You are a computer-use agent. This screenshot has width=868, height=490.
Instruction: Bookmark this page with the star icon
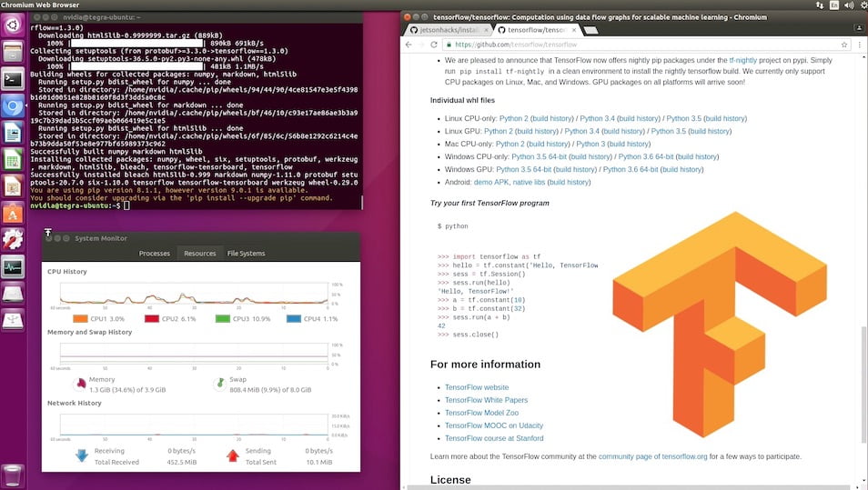844,45
